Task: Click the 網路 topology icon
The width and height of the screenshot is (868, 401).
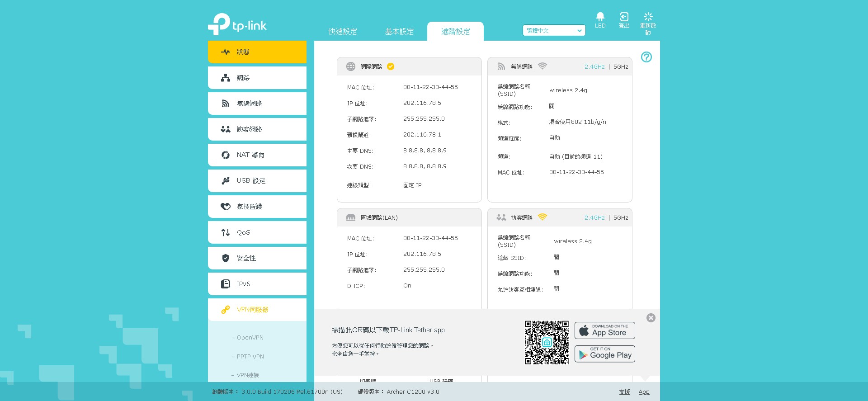Action: point(226,78)
